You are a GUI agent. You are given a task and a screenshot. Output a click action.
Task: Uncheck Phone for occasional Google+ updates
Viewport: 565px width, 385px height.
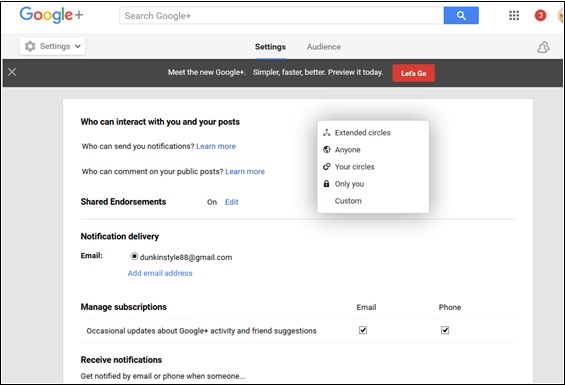[445, 330]
